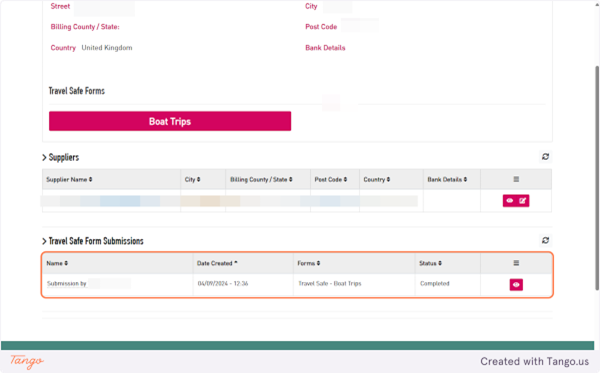600x373 pixels.
Task: Expand the Suppliers section chevron
Action: pyautogui.click(x=44, y=157)
